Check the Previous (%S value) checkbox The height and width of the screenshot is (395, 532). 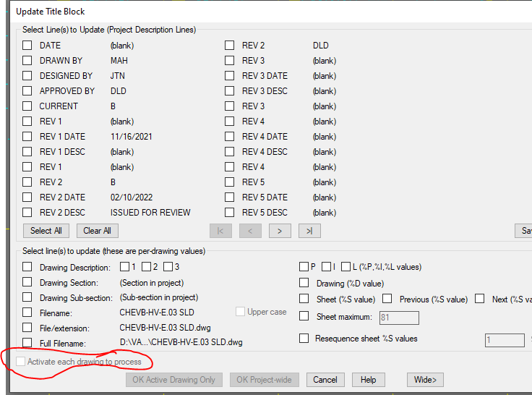point(387,299)
